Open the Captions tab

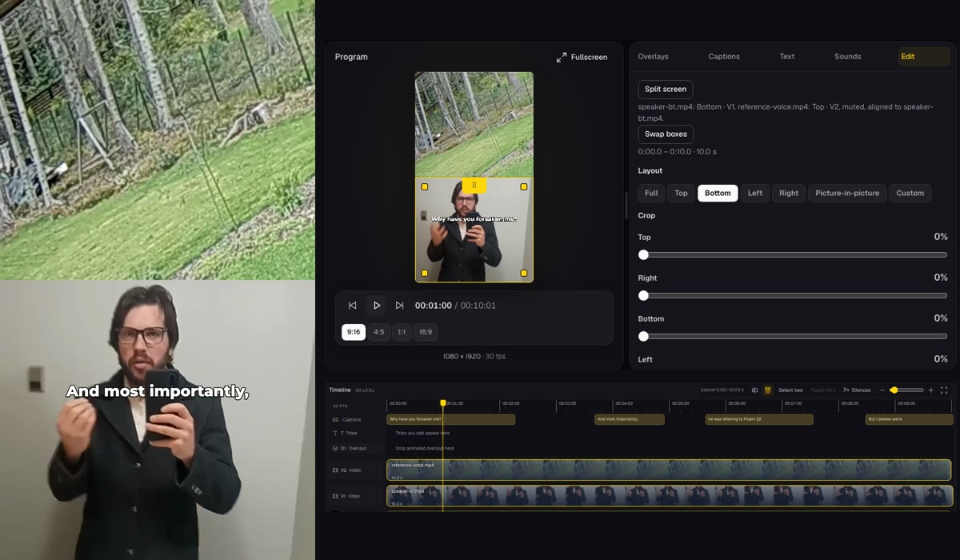(724, 57)
